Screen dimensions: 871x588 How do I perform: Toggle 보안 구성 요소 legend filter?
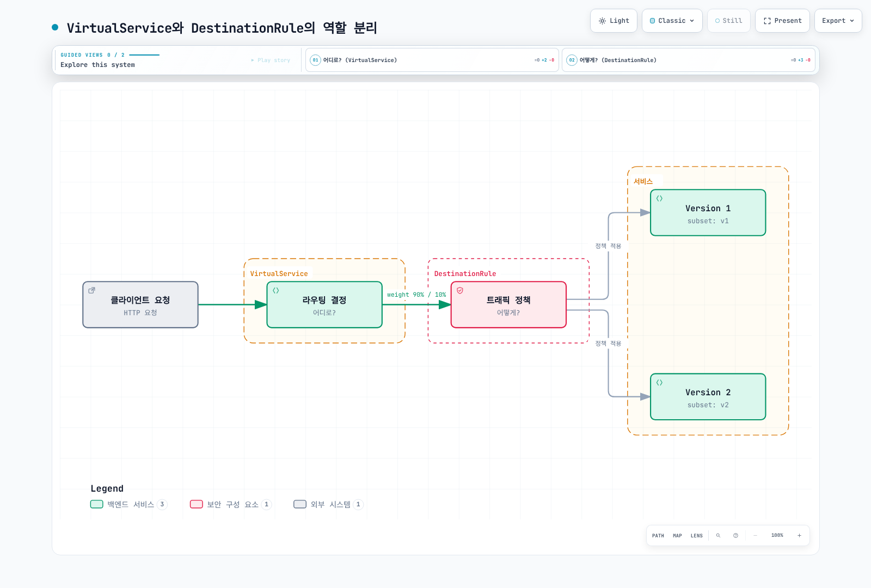(x=230, y=504)
